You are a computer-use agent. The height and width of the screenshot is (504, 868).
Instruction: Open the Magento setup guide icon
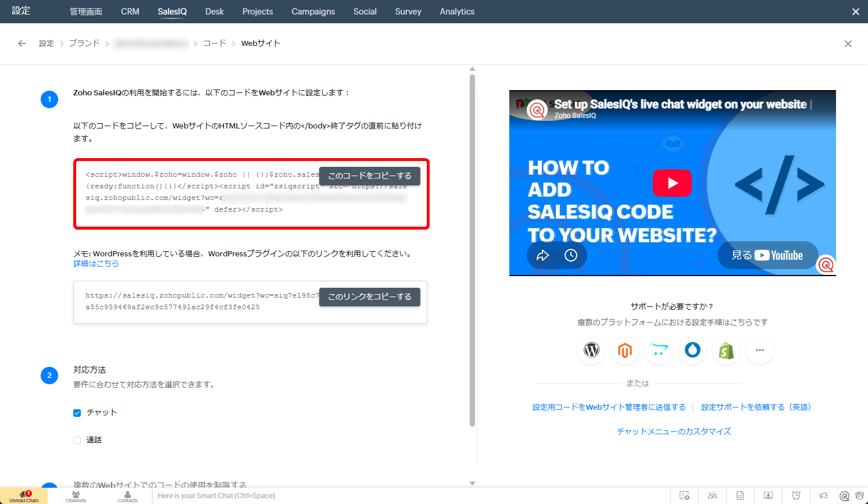(x=625, y=351)
